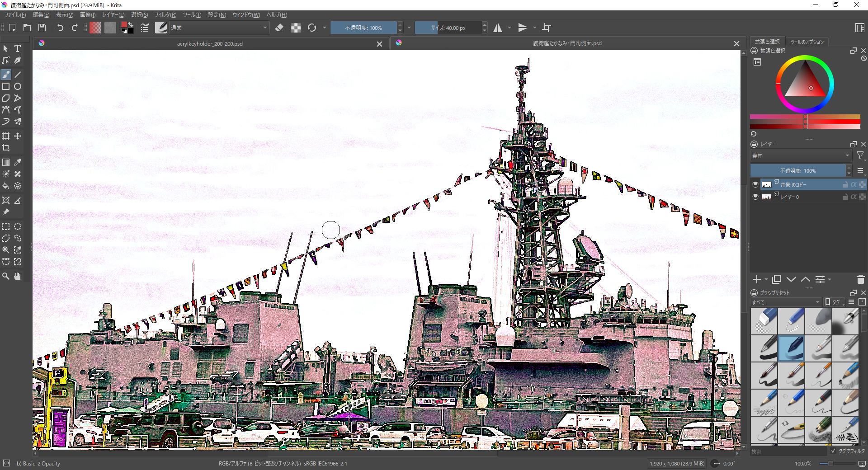Viewport: 868px width, 470px height.
Task: Save the current document
Action: click(42, 28)
